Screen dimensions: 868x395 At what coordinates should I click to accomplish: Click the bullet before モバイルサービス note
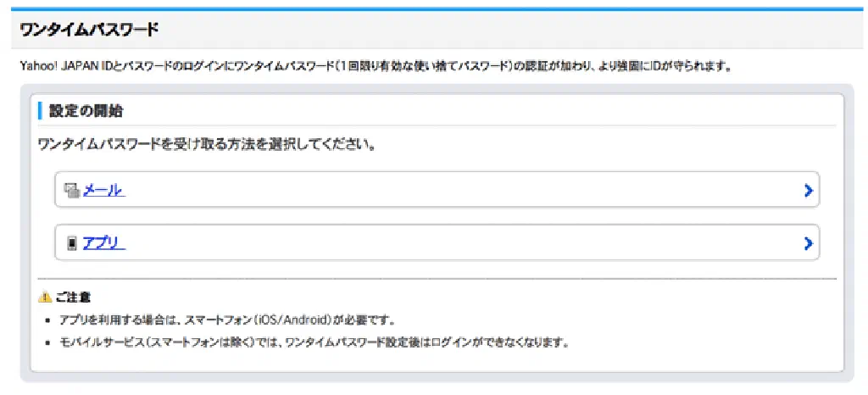(x=46, y=344)
